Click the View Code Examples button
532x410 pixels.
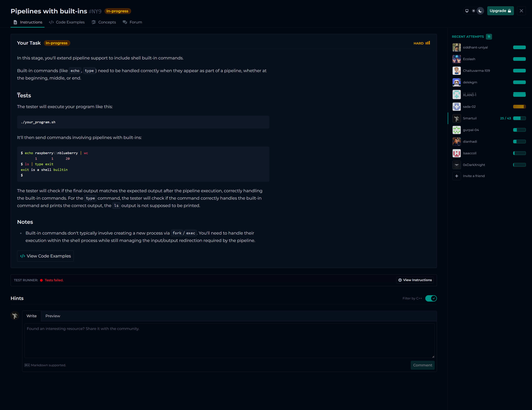(45, 256)
